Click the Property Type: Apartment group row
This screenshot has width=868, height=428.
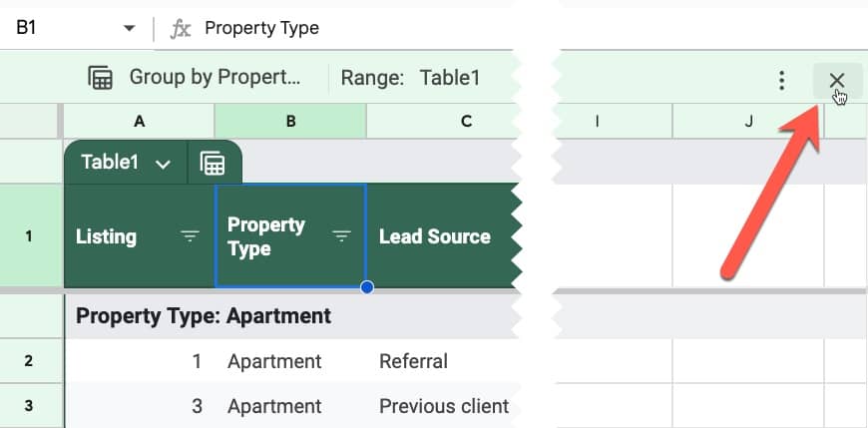tap(291, 316)
